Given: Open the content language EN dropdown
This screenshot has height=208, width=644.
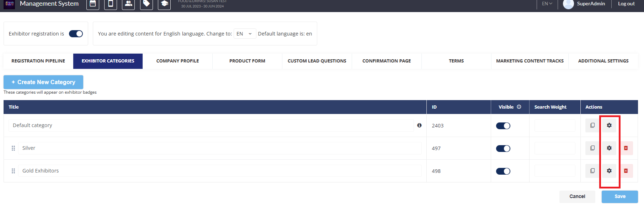Looking at the screenshot, I should 244,34.
